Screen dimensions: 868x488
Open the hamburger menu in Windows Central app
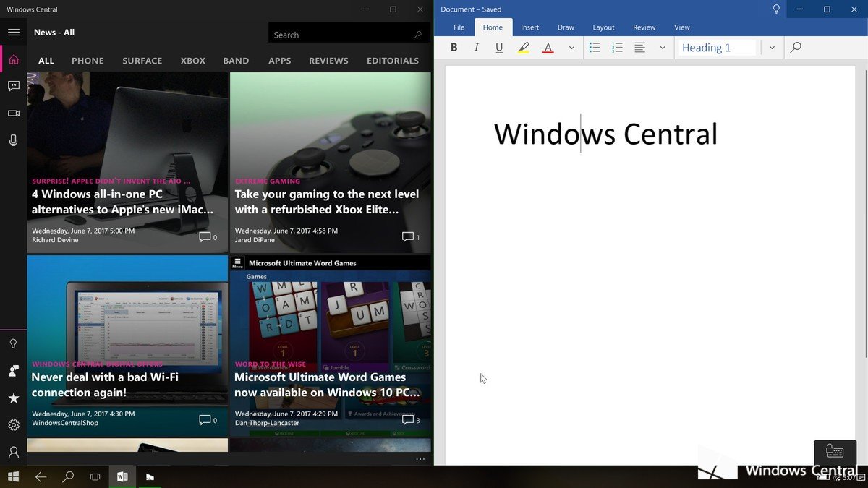(x=13, y=32)
